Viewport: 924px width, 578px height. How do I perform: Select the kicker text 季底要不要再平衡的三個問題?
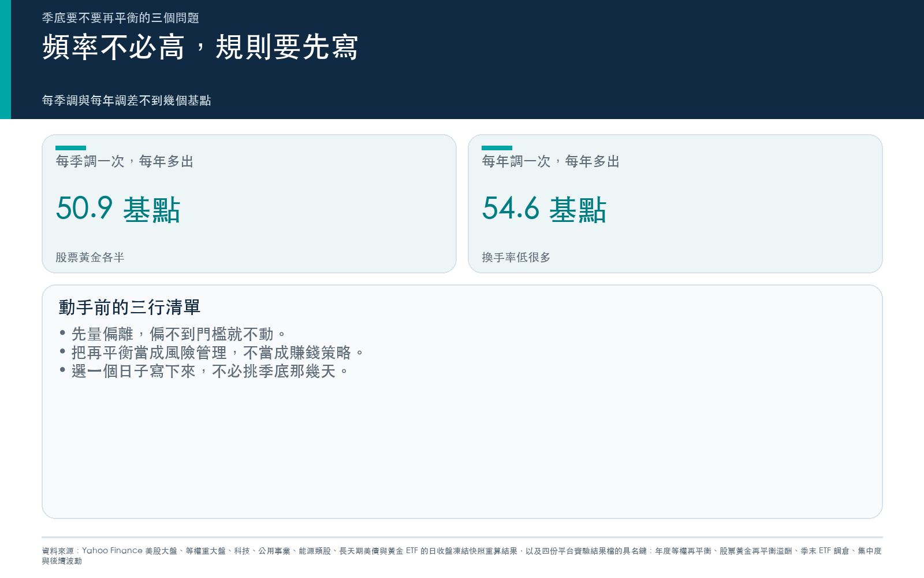click(x=120, y=18)
